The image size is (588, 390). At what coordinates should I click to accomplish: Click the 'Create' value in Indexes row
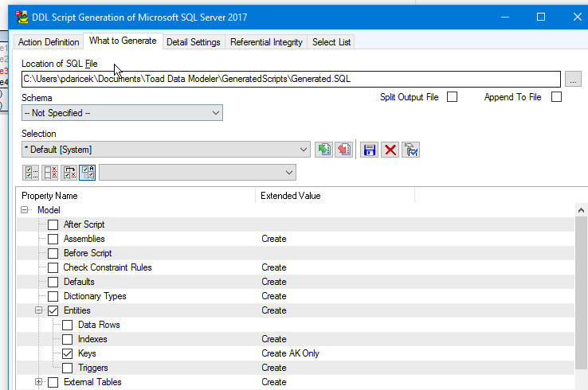click(274, 339)
